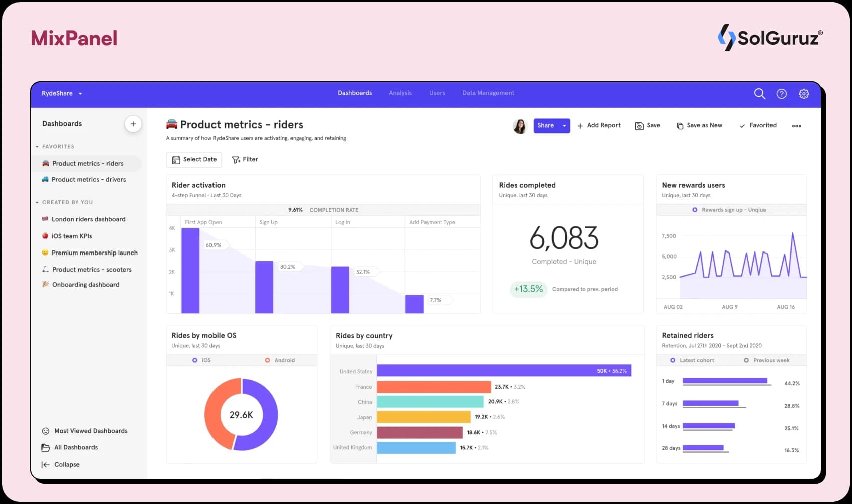
Task: Select the France orange bar
Action: pyautogui.click(x=434, y=387)
